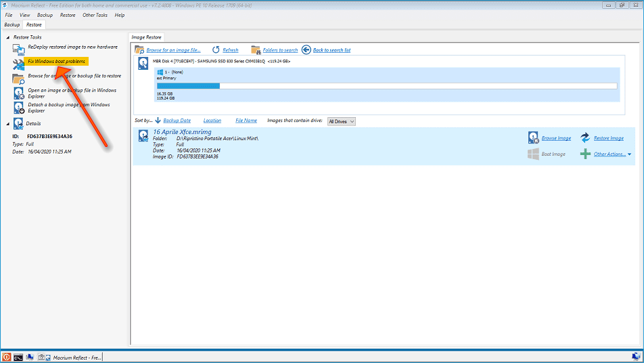Click Back to search list link
Viewport: 644px width, 363px height.
point(332,50)
